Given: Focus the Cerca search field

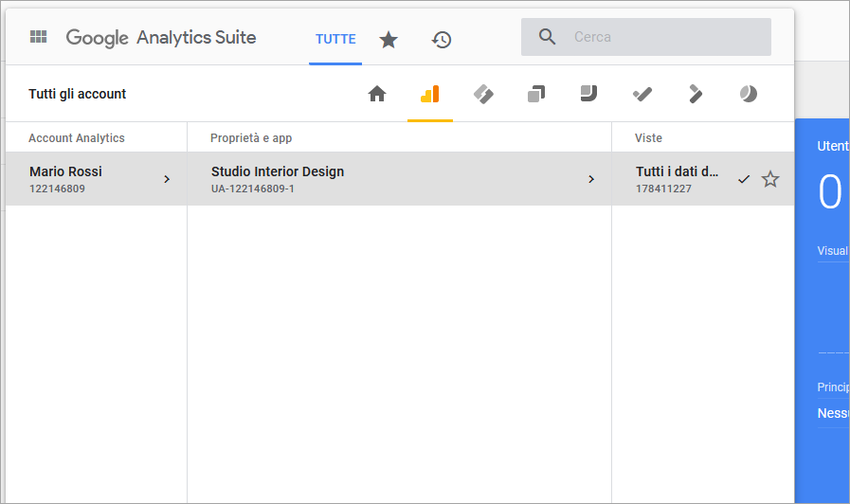Looking at the screenshot, I should tap(645, 37).
